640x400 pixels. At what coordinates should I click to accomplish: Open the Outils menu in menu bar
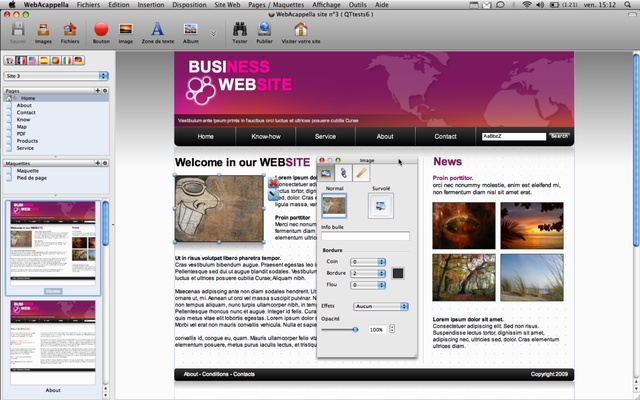[358, 5]
